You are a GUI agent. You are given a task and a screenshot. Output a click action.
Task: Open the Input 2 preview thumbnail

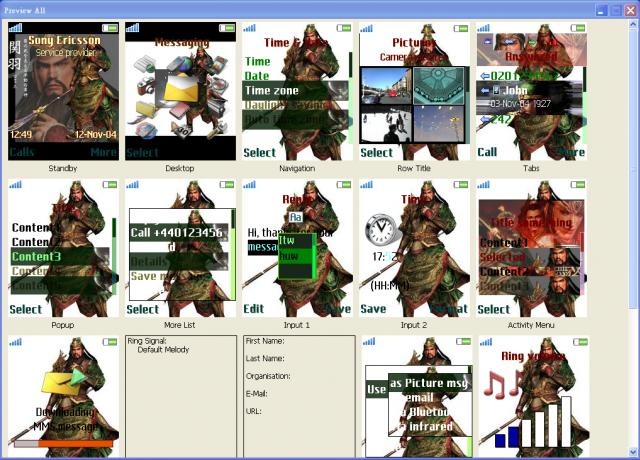(414, 248)
